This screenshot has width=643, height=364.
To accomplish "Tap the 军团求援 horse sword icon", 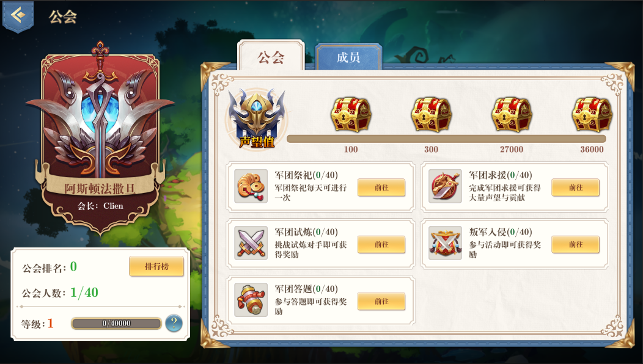I will [445, 186].
